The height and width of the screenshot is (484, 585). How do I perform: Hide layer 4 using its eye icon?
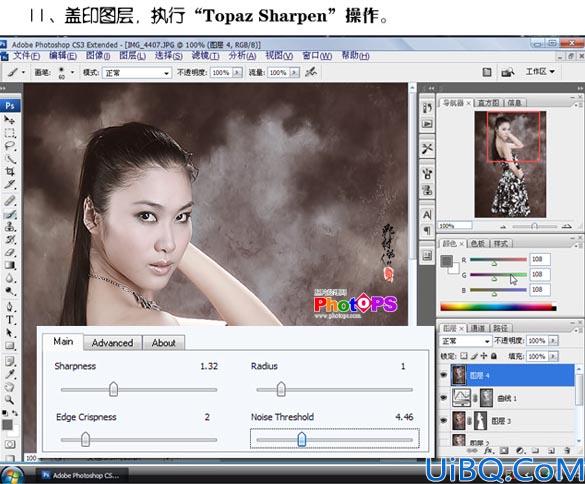(443, 375)
